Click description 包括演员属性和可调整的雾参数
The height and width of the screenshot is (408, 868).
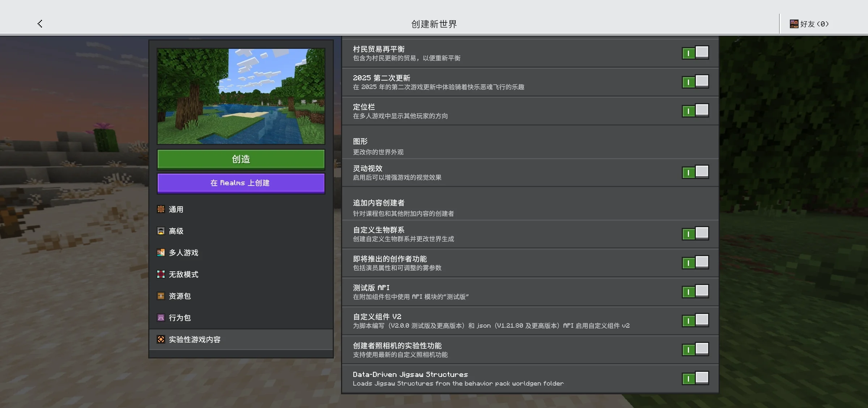coord(397,268)
